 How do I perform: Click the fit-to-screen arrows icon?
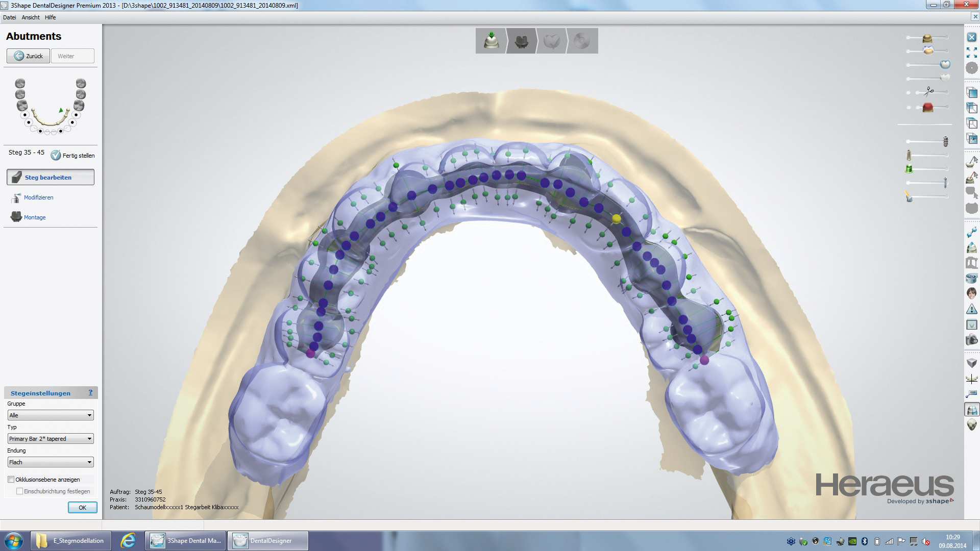pyautogui.click(x=972, y=53)
